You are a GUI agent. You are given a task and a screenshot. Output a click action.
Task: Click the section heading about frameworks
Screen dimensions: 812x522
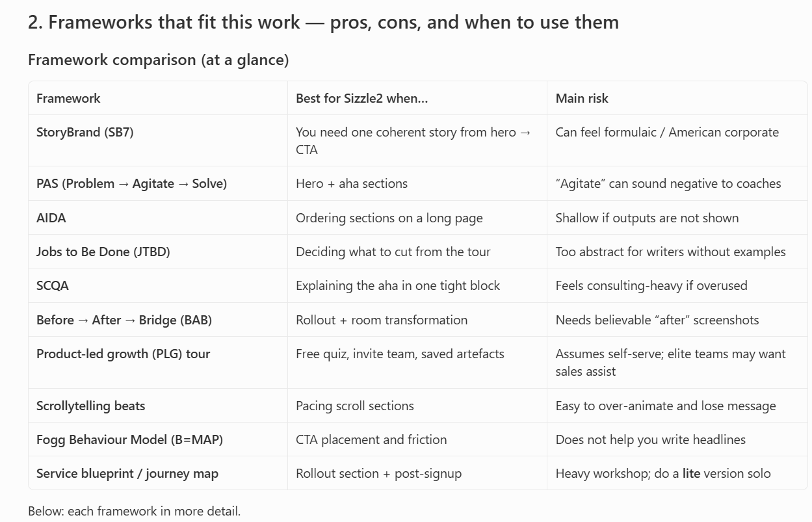coord(323,22)
